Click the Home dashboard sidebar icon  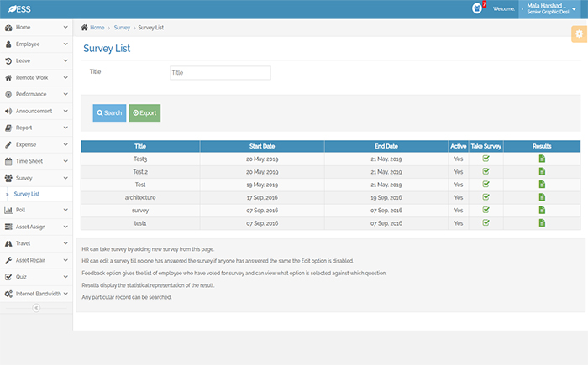[8, 28]
